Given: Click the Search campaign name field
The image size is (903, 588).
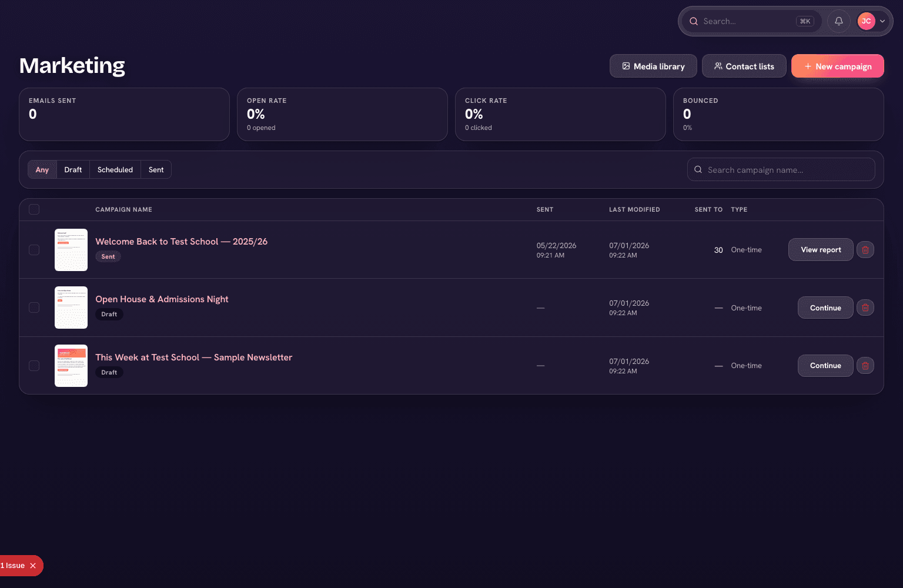Looking at the screenshot, I should point(781,170).
